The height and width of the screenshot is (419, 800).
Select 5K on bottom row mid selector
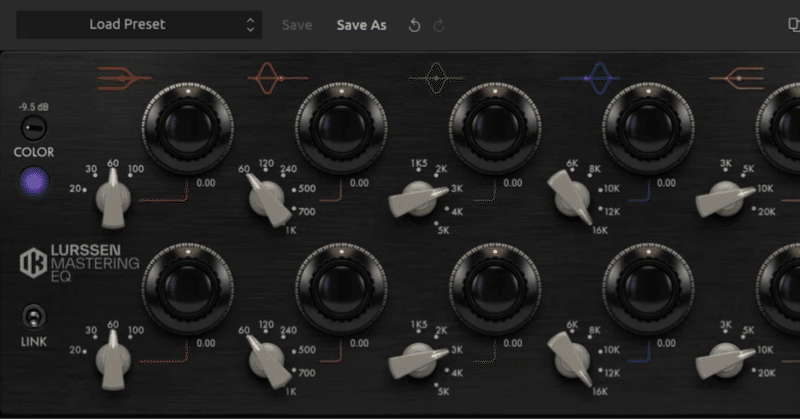pos(443,392)
